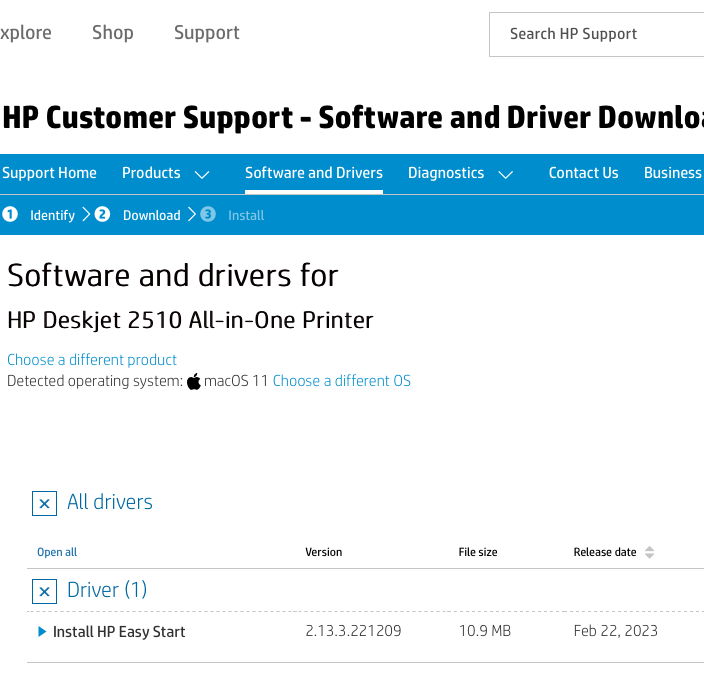Screen dimensions: 704x676
Task: Go to the Support Home tab
Action: pyautogui.click(x=49, y=173)
